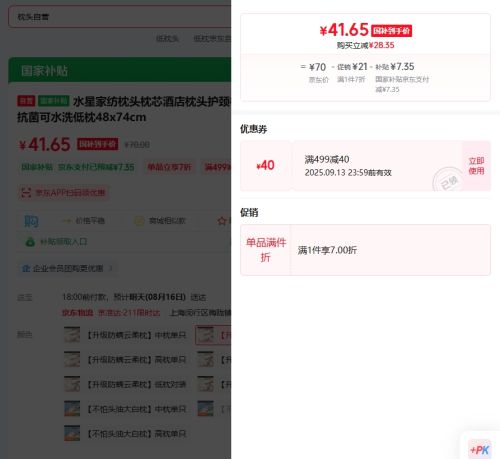Screen dimensions: 500x459
Task: Click the 促销 section heading in panel
Action: coord(249,212)
